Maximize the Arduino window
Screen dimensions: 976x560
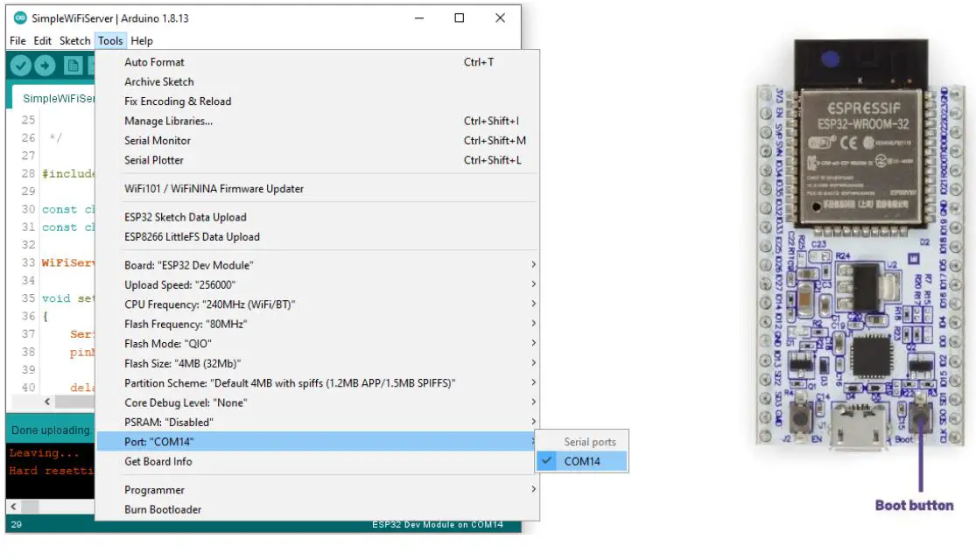[x=459, y=17]
